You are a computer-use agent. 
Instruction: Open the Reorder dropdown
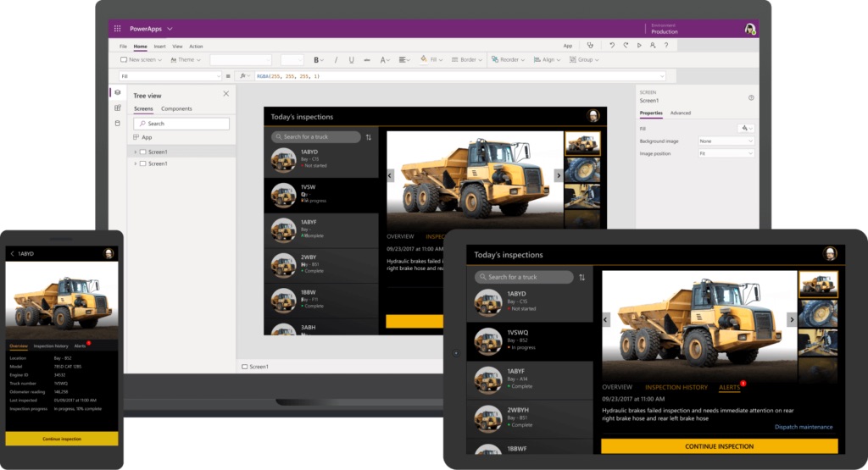coord(508,60)
